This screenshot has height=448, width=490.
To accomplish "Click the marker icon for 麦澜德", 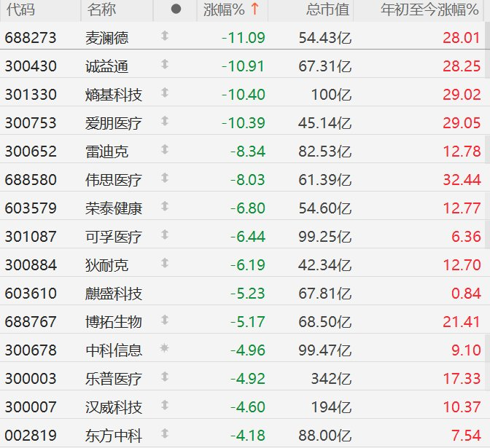I will pos(165,36).
